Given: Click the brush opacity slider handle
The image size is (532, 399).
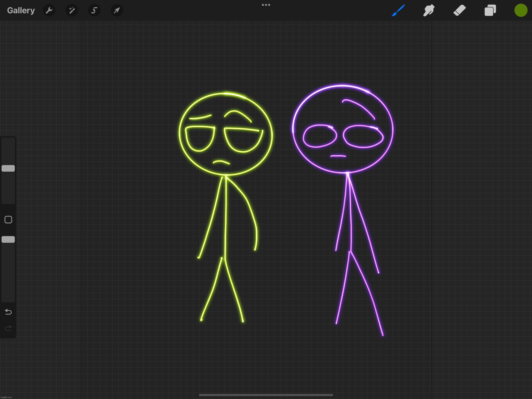Looking at the screenshot, I should point(8,239).
